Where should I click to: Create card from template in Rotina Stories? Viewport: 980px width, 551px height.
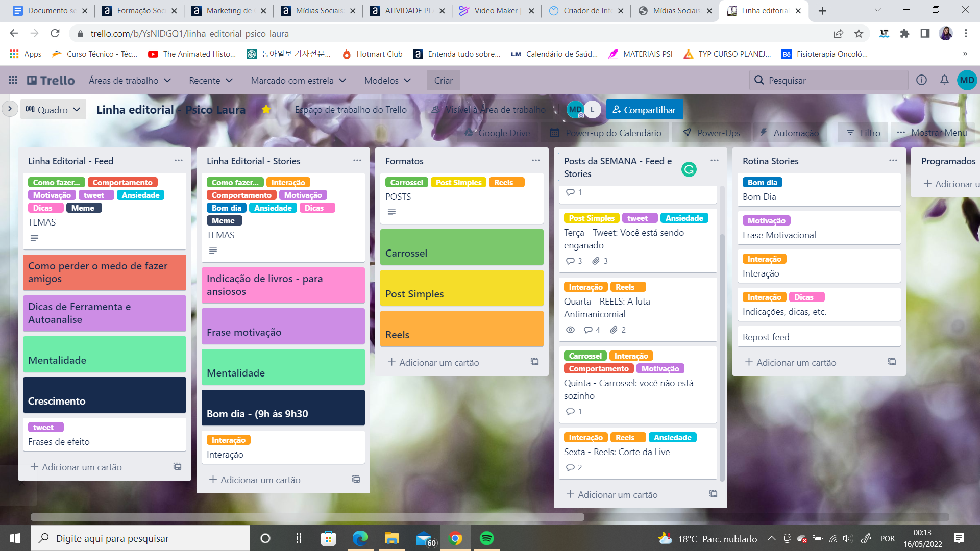click(x=892, y=362)
